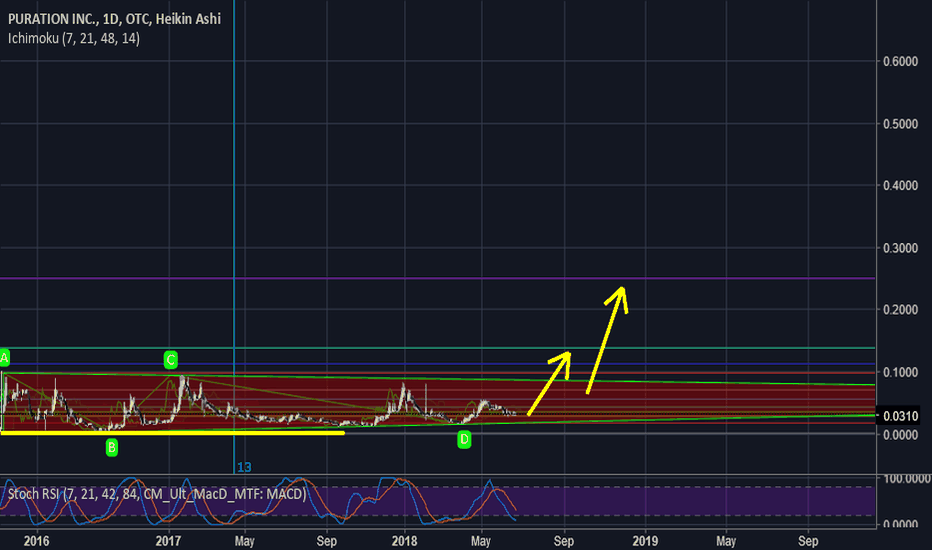Select the green C pattern point label
Viewport: 932px width, 550px height.
(171, 360)
